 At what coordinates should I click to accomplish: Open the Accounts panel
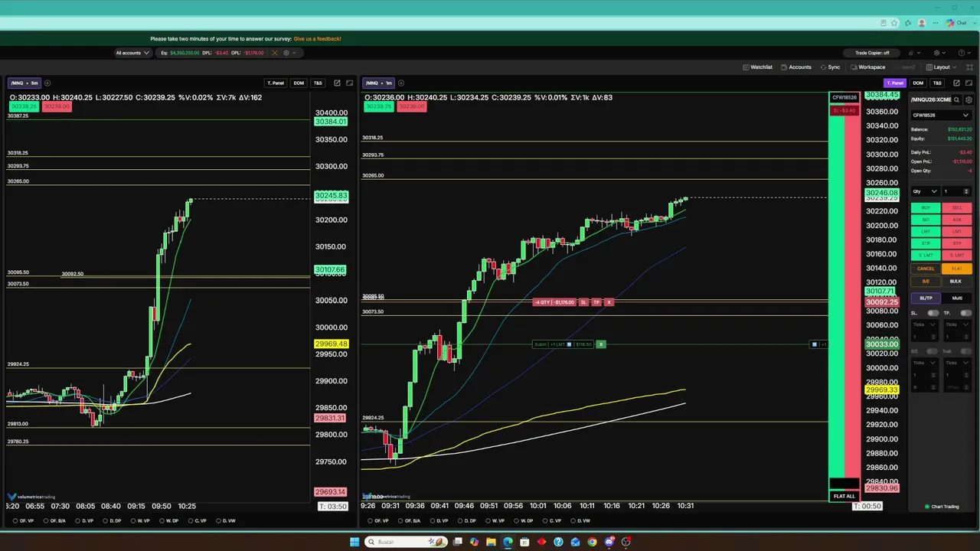click(x=796, y=67)
